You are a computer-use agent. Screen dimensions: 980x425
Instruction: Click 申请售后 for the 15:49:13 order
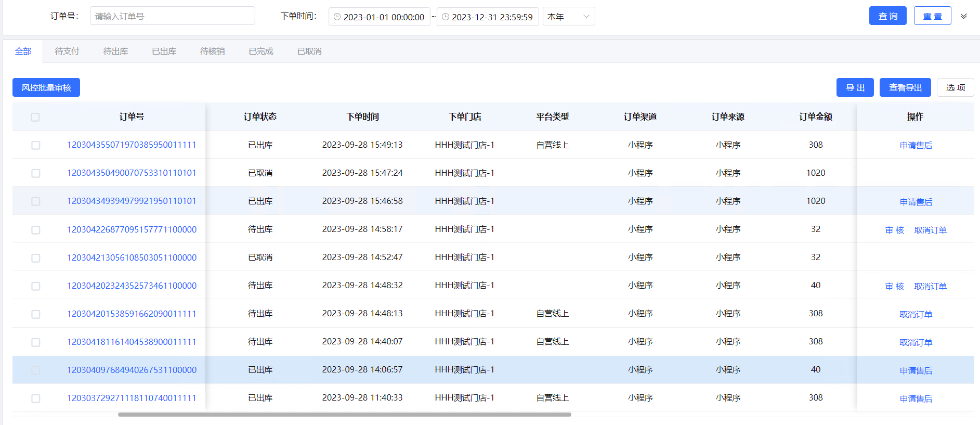916,146
